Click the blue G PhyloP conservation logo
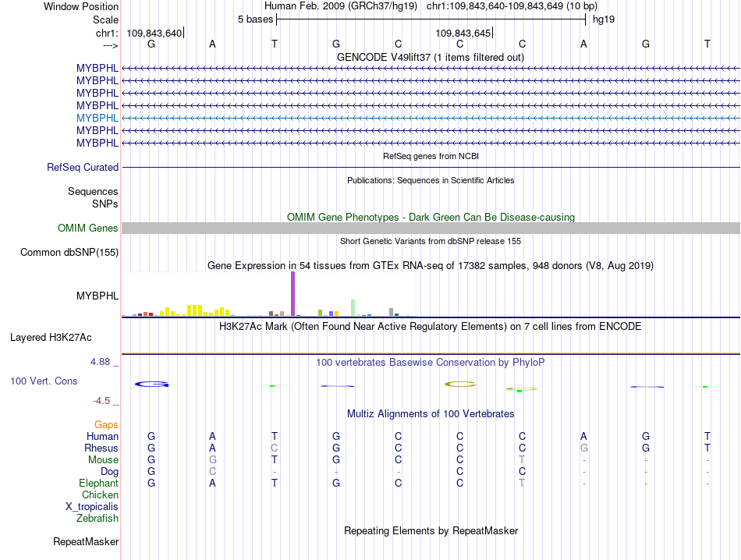 (151, 385)
